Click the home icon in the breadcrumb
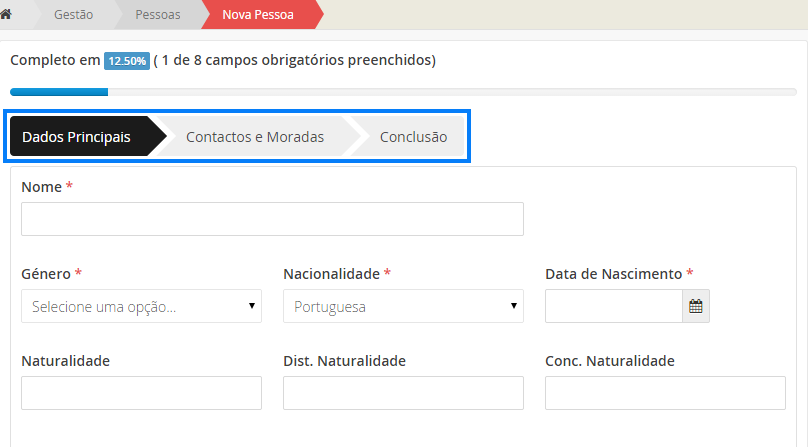The image size is (808, 447). tap(7, 14)
